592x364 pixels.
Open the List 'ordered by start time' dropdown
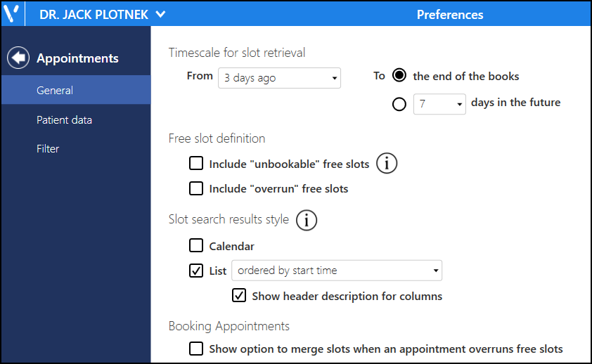[337, 271]
